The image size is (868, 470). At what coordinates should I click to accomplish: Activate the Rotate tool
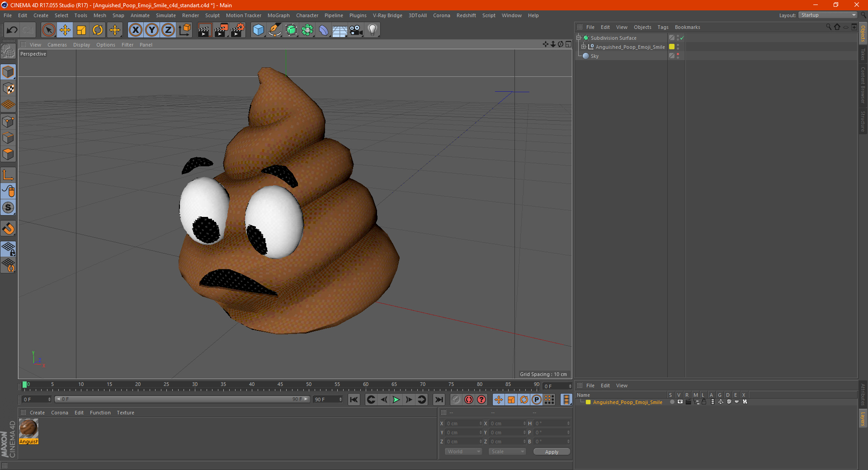click(98, 30)
